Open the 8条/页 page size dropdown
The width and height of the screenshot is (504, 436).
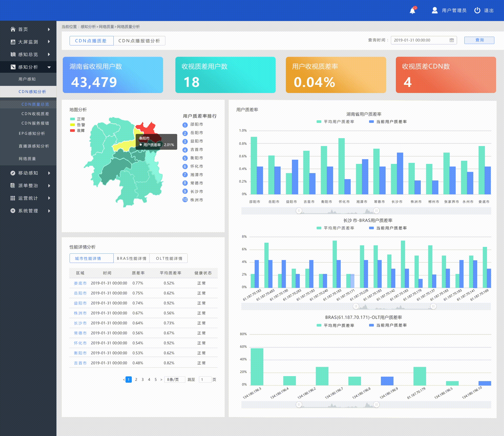[174, 380]
